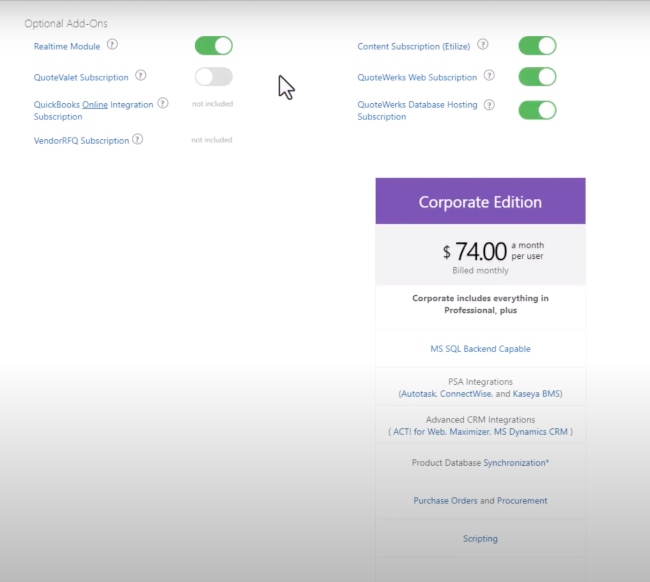Image resolution: width=650 pixels, height=582 pixels.
Task: Click the Corporate Edition purple header
Action: click(480, 201)
